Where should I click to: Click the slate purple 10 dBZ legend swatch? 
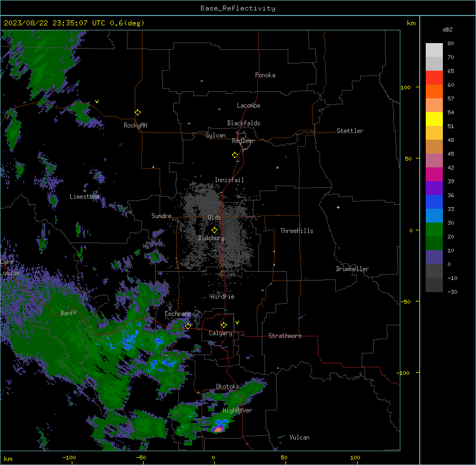coord(434,257)
